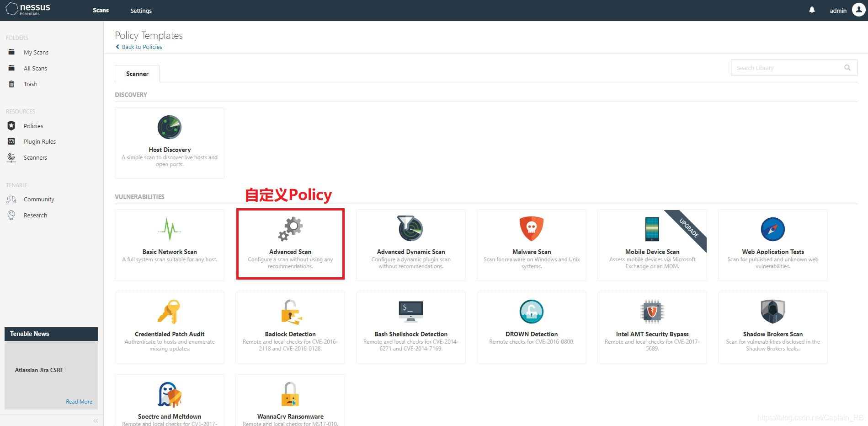This screenshot has width=868, height=426.
Task: Click the Advanced Scan title text
Action: click(290, 252)
